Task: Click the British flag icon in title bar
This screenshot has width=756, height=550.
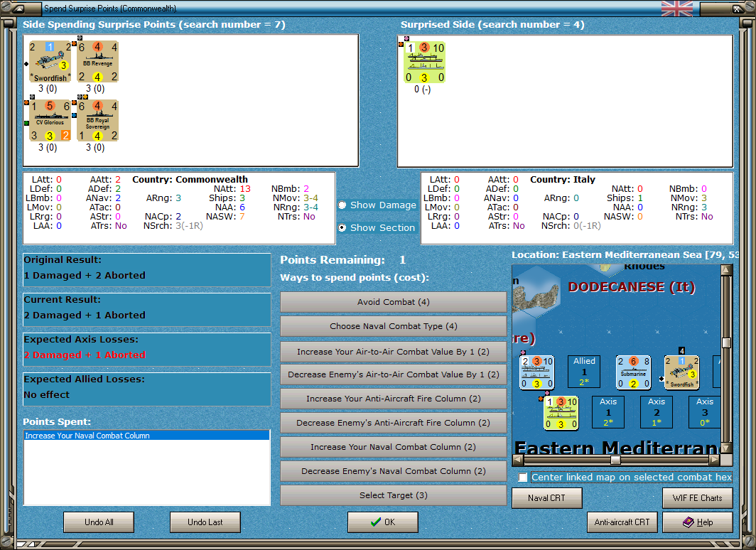Action: [677, 9]
